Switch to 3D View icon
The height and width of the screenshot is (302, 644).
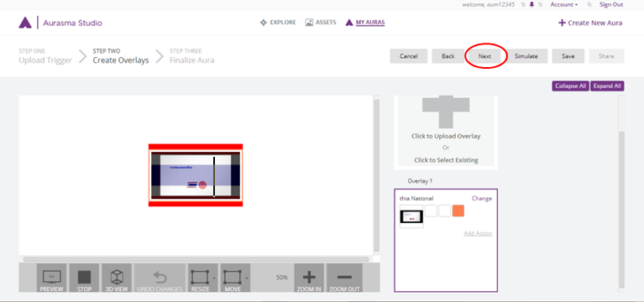coord(117,279)
